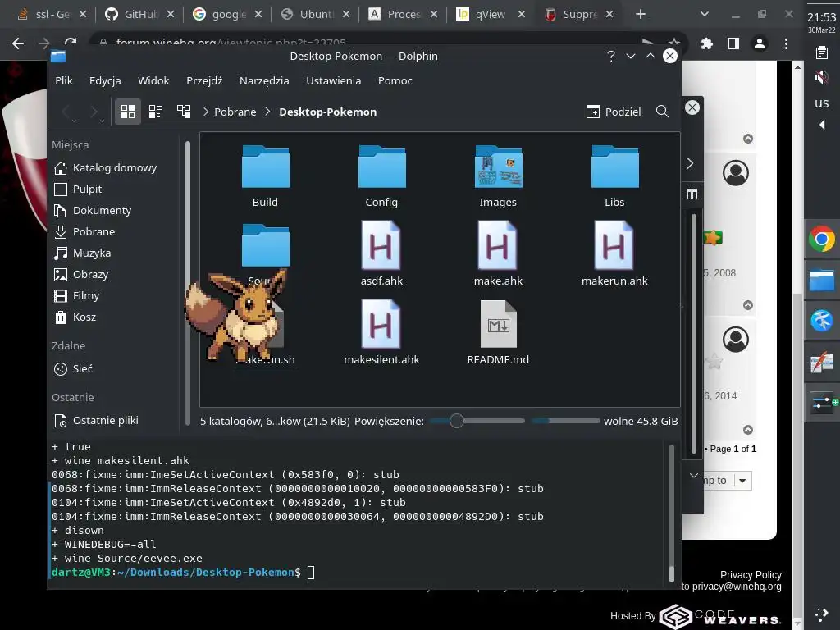The height and width of the screenshot is (630, 840).
Task: Expand the breadcrumb chevron before Pobrane
Action: coord(206,112)
